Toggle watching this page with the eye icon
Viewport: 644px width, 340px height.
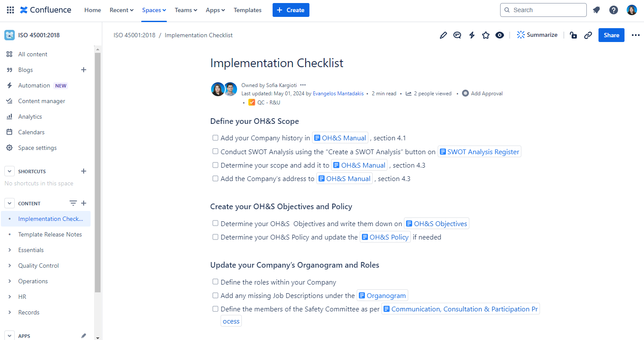500,35
